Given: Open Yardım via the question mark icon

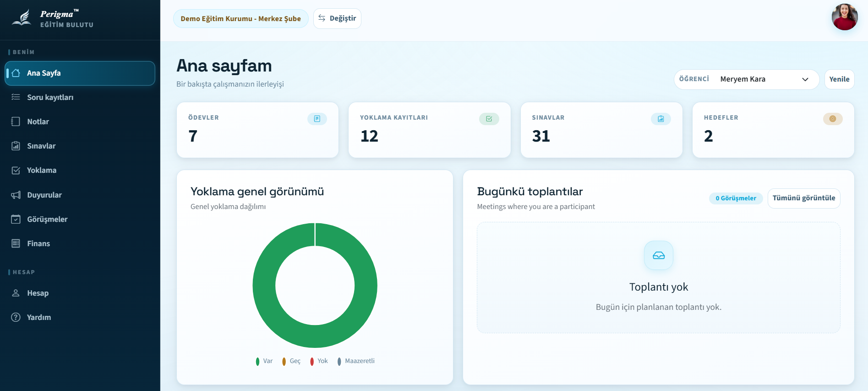Looking at the screenshot, I should [16, 317].
